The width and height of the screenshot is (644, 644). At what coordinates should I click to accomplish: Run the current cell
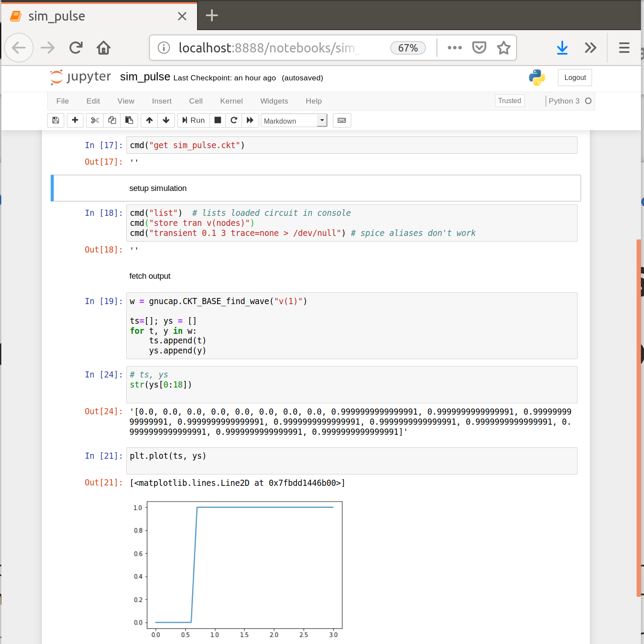(194, 120)
